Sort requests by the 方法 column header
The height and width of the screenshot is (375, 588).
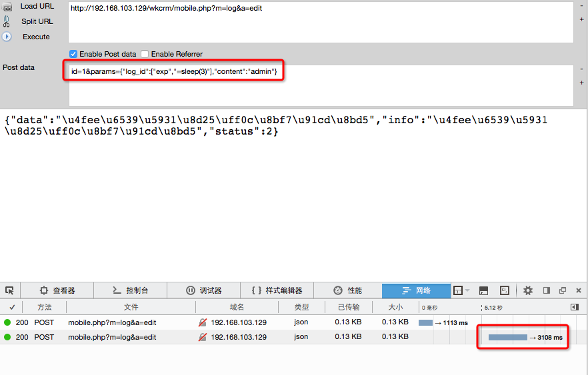(44, 307)
